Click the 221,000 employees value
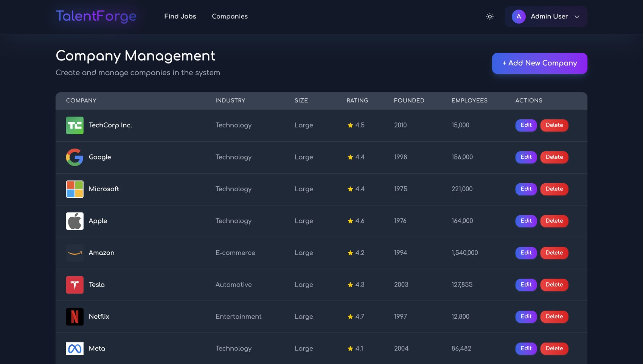Viewport: 643px width, 364px height. coord(462,189)
